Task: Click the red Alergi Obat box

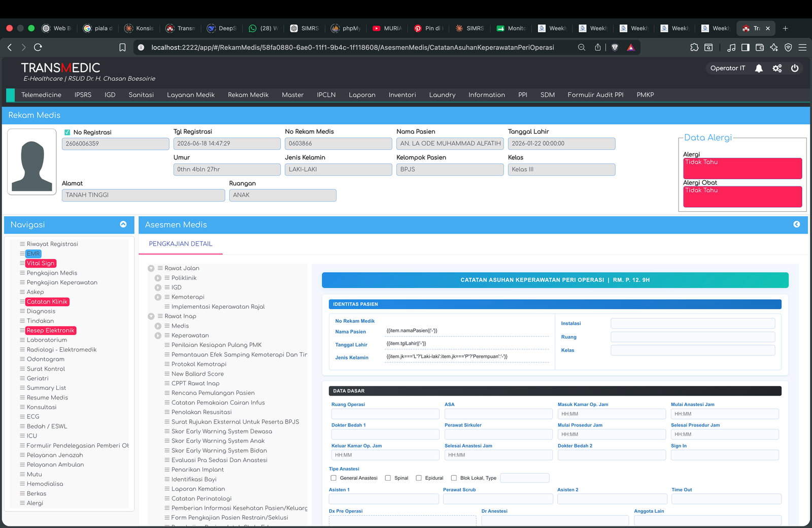Action: (x=742, y=196)
